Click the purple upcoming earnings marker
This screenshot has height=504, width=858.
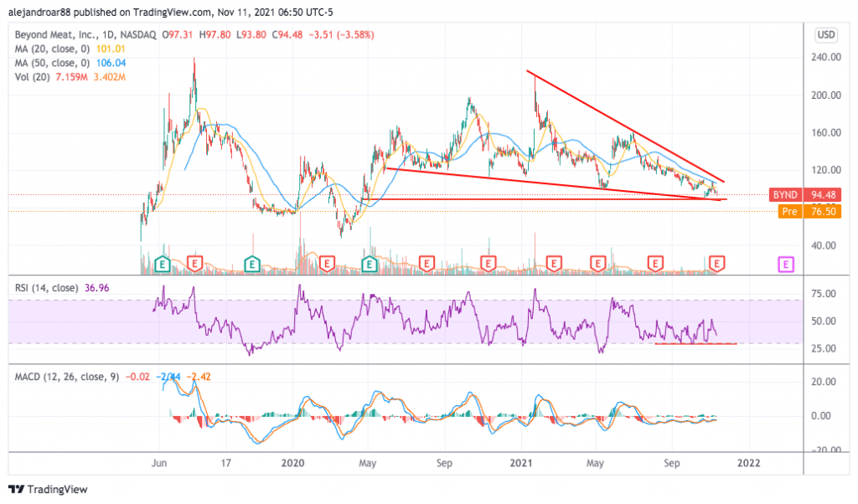786,265
